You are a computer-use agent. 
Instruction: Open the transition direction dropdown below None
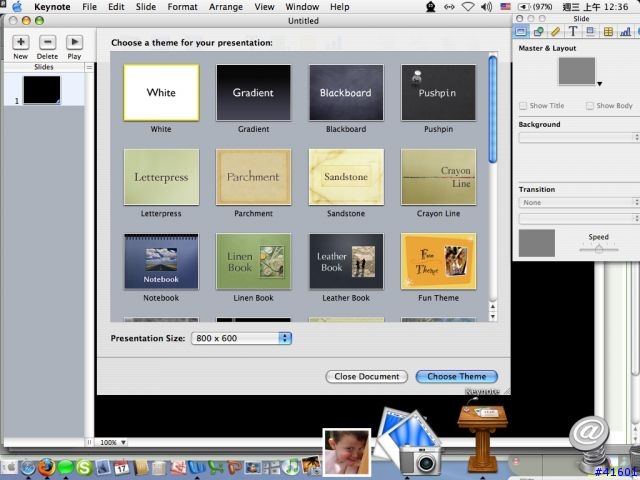(x=579, y=219)
